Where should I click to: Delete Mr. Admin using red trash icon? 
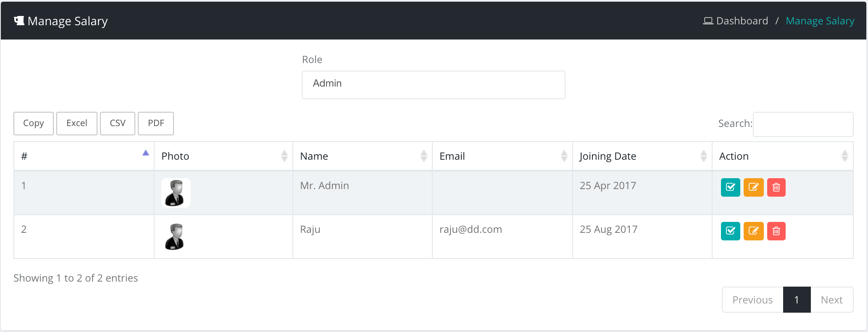pyautogui.click(x=776, y=187)
